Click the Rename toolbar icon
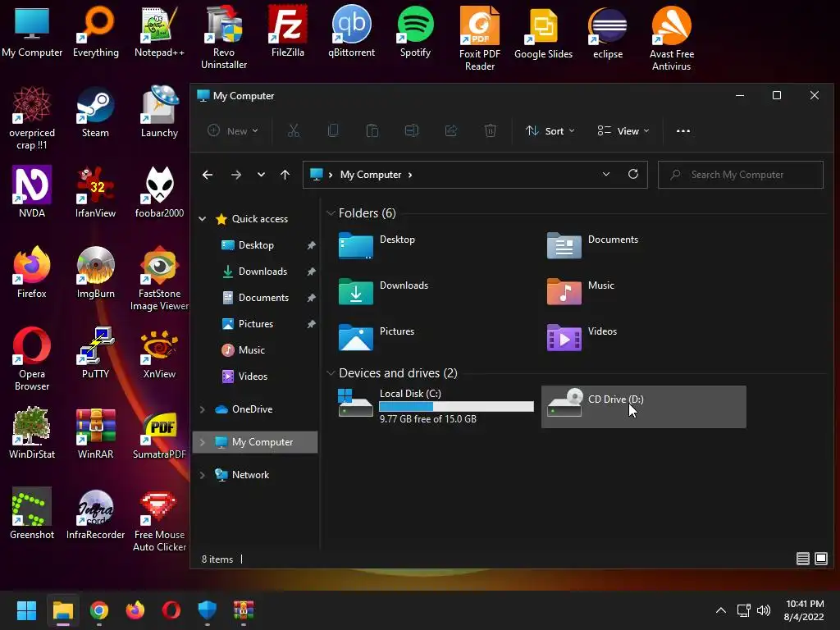 (412, 130)
